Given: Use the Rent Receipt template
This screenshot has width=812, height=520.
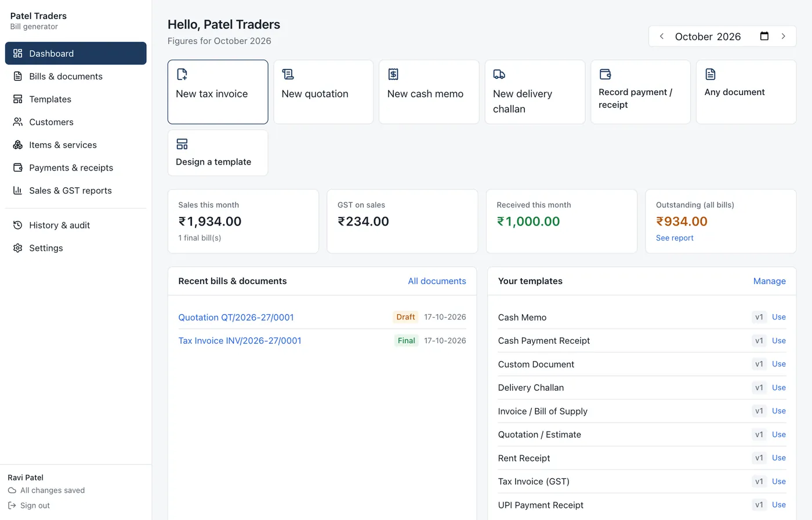Looking at the screenshot, I should [x=778, y=458].
